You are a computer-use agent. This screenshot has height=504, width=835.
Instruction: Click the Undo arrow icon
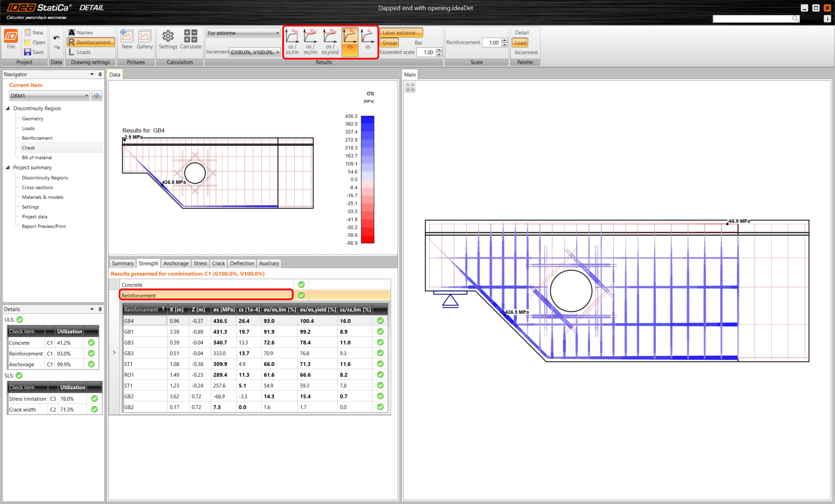57,38
